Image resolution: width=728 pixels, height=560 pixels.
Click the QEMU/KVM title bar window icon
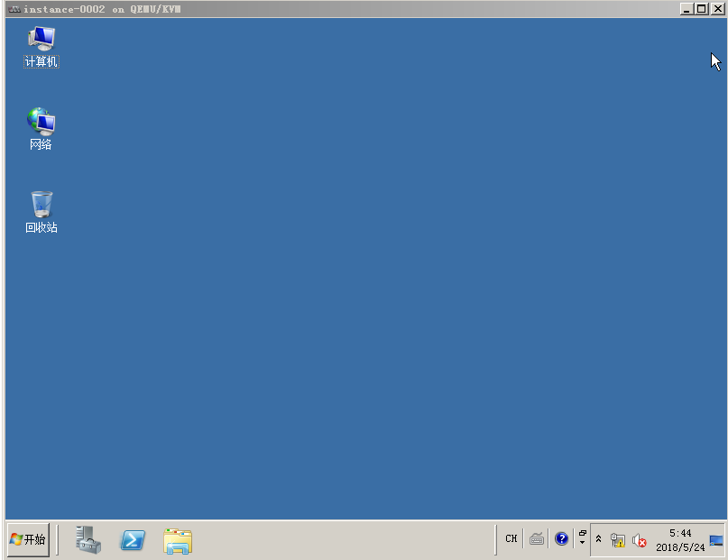point(14,9)
